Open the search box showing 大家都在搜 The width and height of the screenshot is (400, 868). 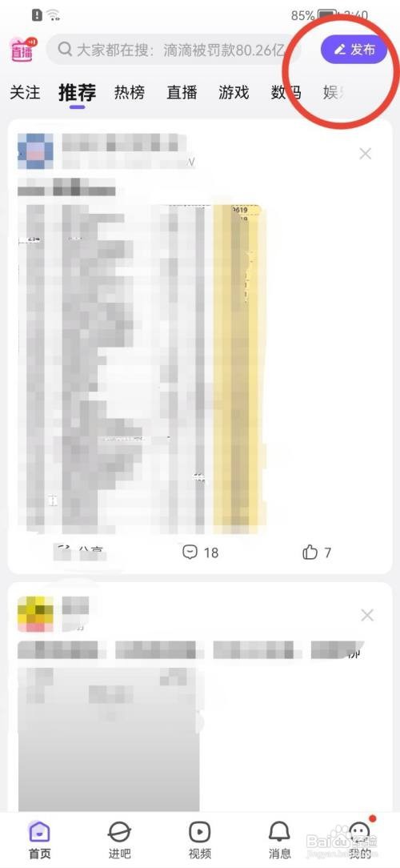[x=174, y=50]
